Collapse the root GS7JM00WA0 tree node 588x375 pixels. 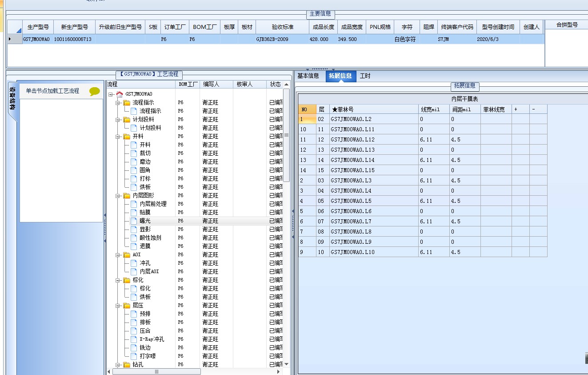pos(111,94)
